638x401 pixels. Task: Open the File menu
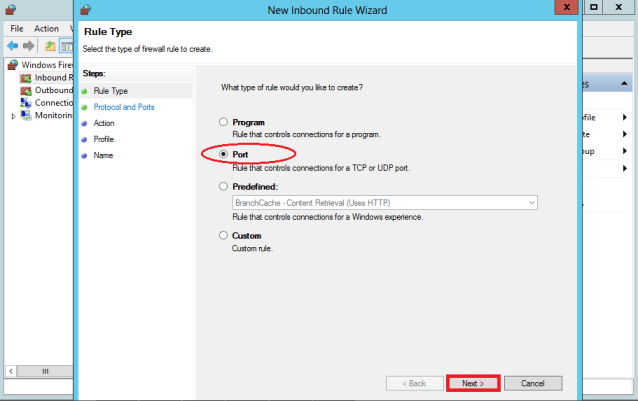(16, 28)
